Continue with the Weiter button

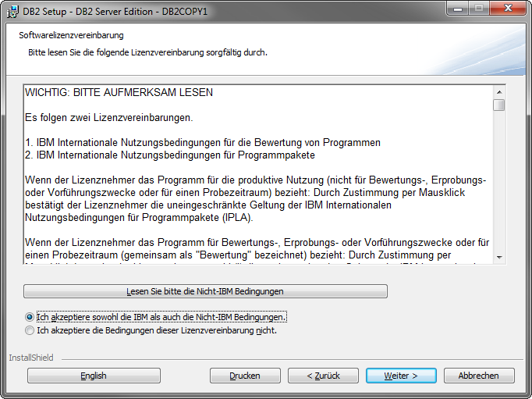point(401,376)
